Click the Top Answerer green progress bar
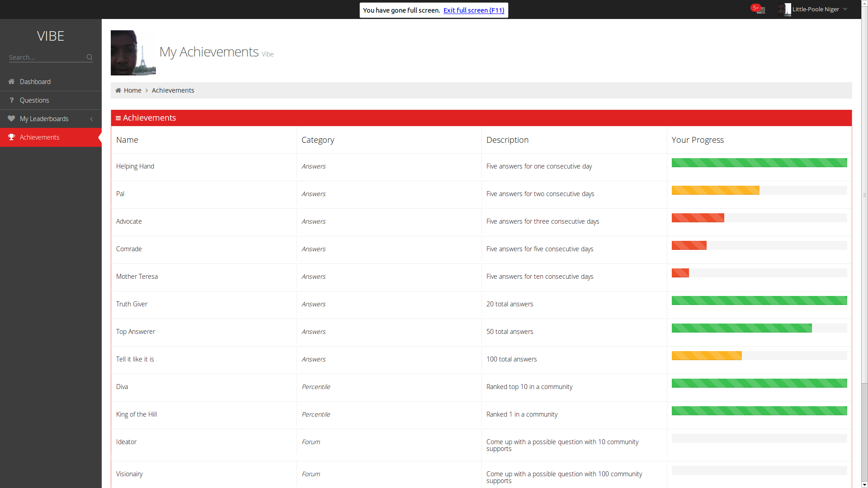The height and width of the screenshot is (488, 868). [x=741, y=328]
